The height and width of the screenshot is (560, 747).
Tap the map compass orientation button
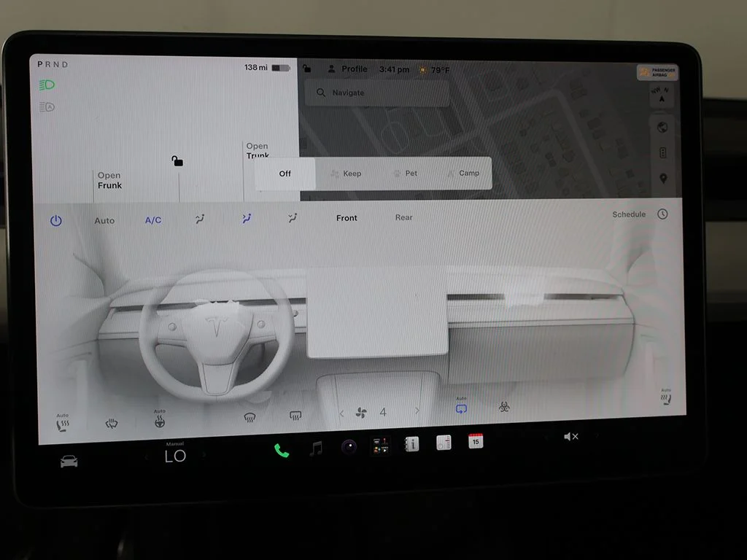(x=661, y=95)
